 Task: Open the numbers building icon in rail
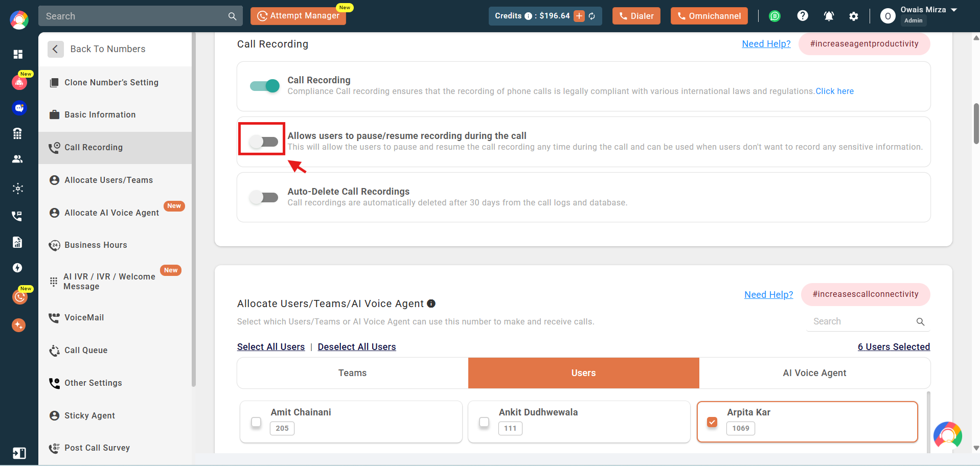pyautogui.click(x=17, y=133)
